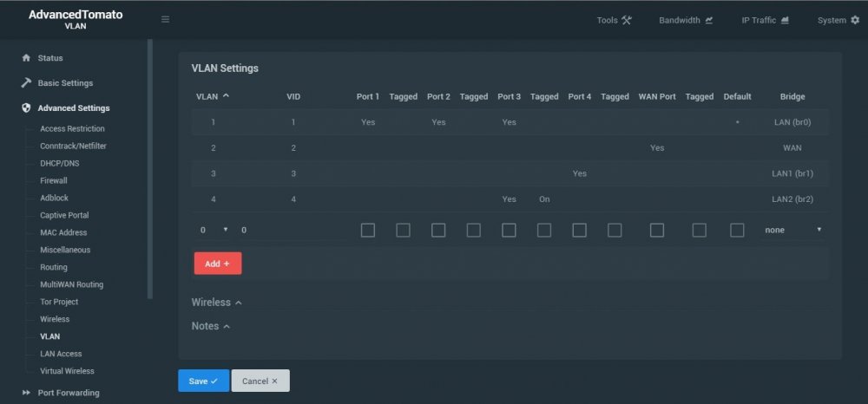The width and height of the screenshot is (868, 404).
Task: Collapse the Advanced Settings section
Action: pyautogui.click(x=73, y=108)
